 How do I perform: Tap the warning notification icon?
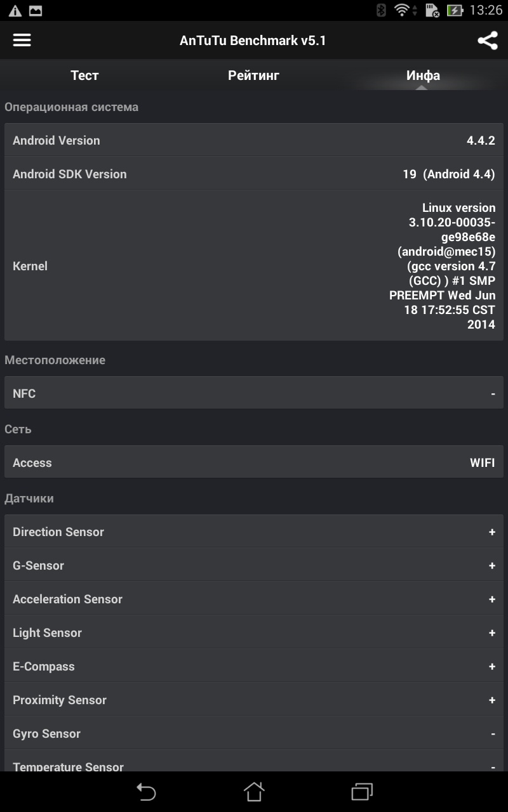15,10
